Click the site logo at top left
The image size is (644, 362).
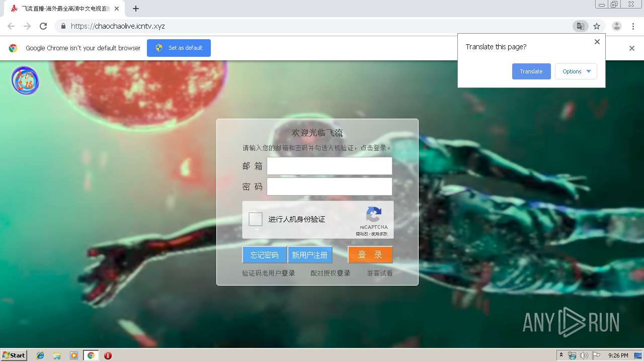point(25,80)
